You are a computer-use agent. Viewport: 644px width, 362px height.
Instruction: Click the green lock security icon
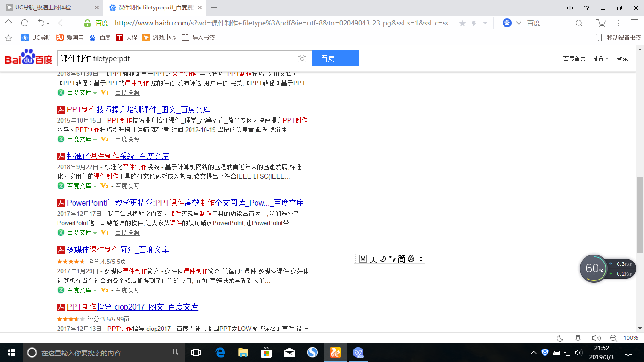coord(87,23)
